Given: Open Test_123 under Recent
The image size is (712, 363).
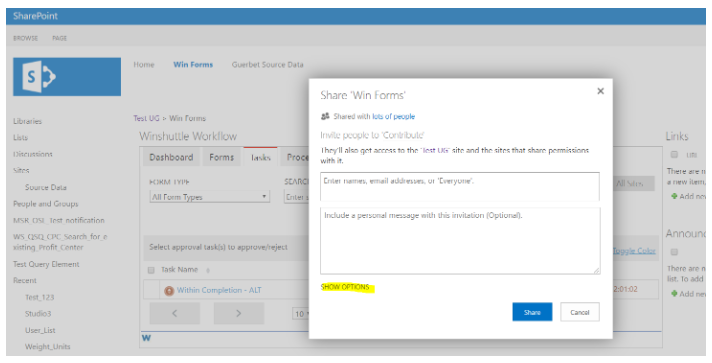Looking at the screenshot, I should (40, 297).
